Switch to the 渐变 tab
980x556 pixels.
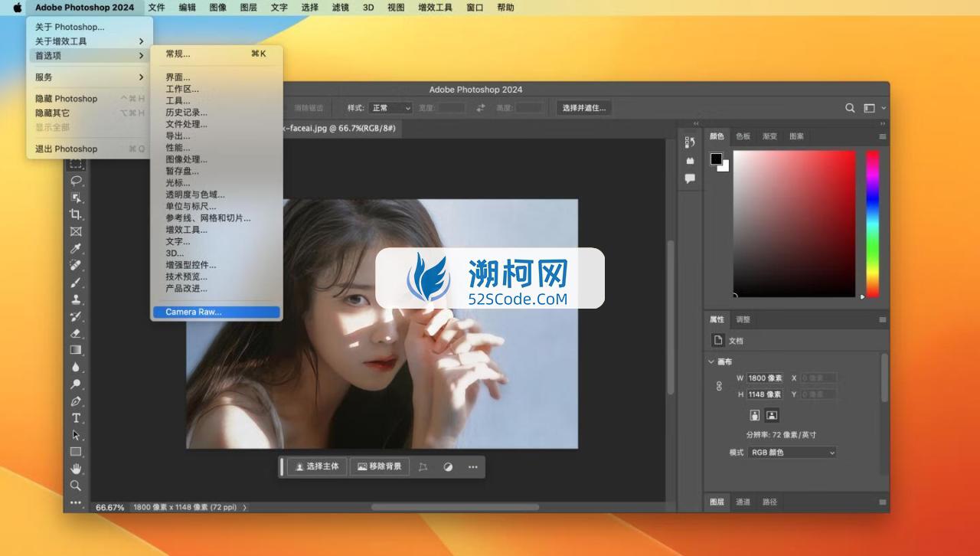click(x=769, y=136)
